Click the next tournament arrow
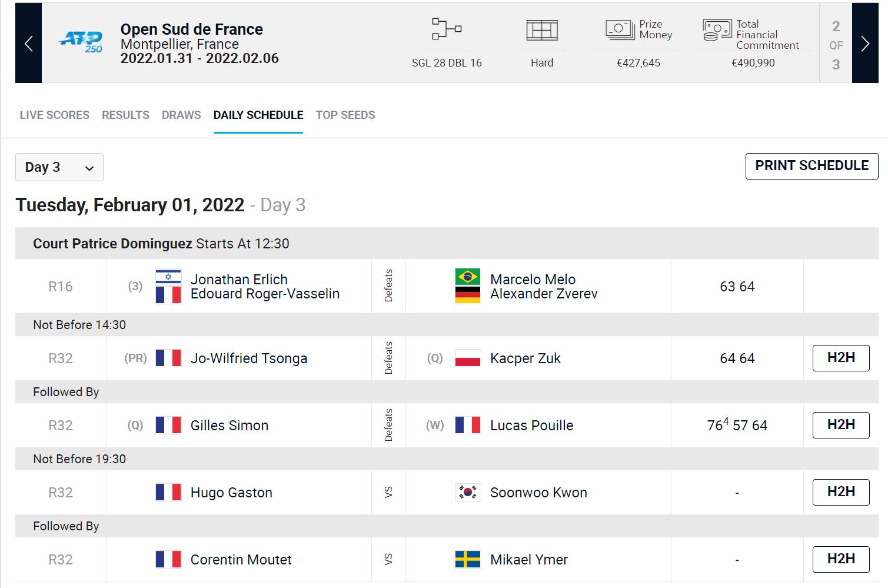 click(x=864, y=43)
